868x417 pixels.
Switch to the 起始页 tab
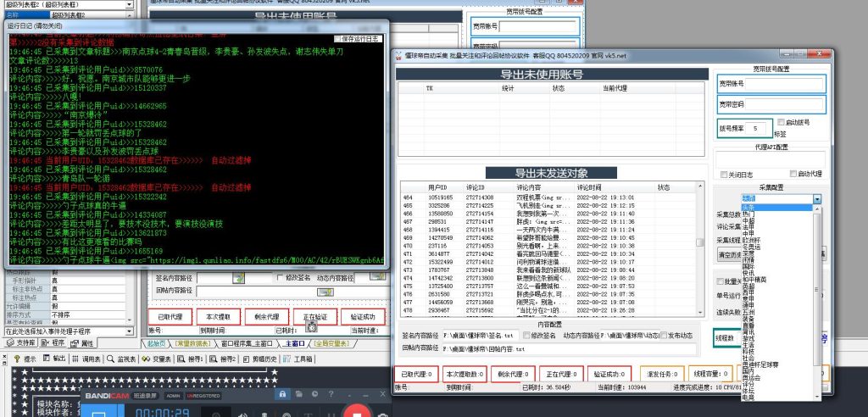point(154,343)
